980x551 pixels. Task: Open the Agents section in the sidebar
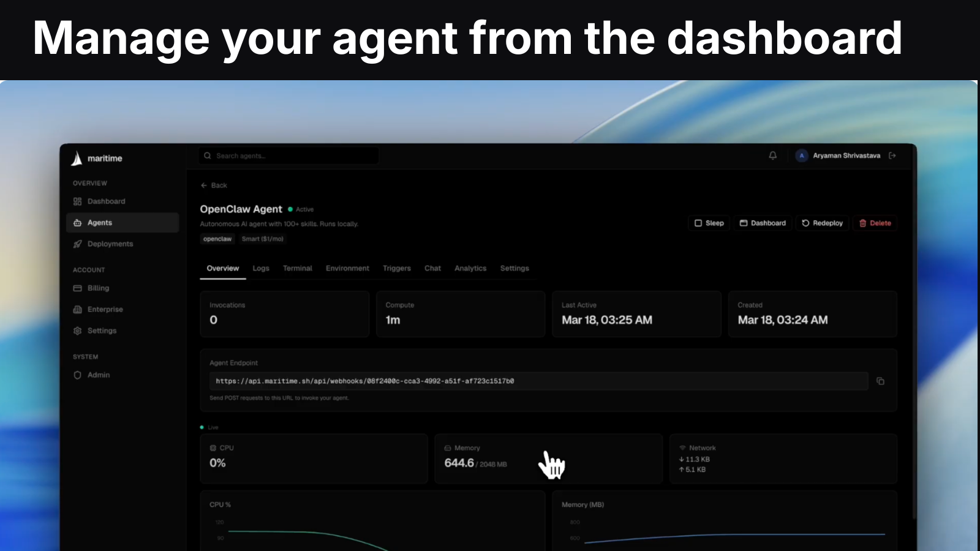pos(99,222)
